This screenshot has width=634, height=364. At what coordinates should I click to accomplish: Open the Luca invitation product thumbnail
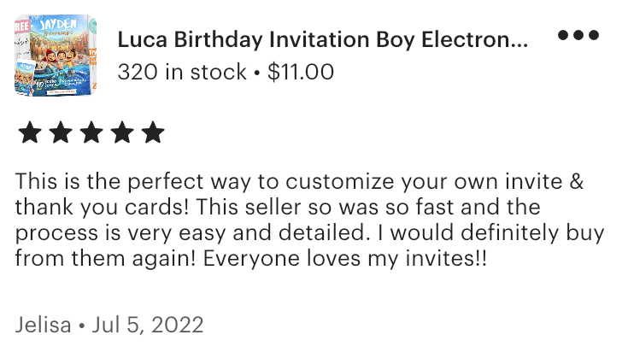(x=56, y=54)
